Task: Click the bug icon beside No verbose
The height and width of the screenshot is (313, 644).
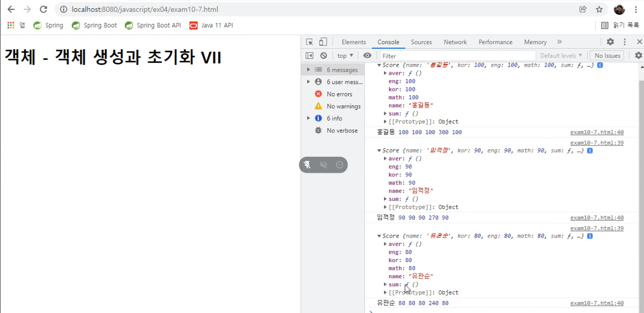Action: [318, 131]
